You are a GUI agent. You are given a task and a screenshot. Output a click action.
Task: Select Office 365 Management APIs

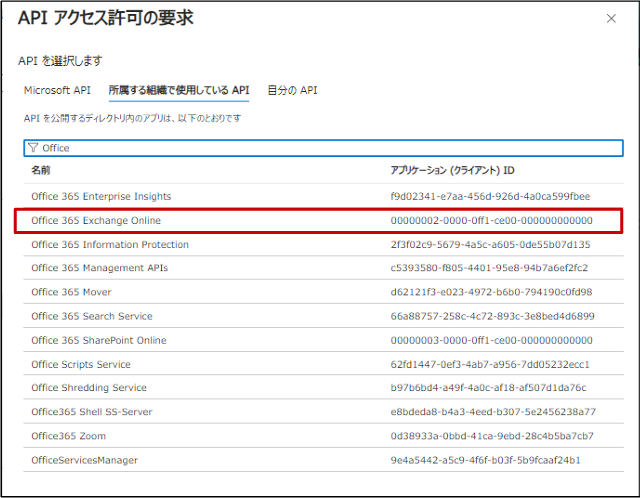click(100, 268)
